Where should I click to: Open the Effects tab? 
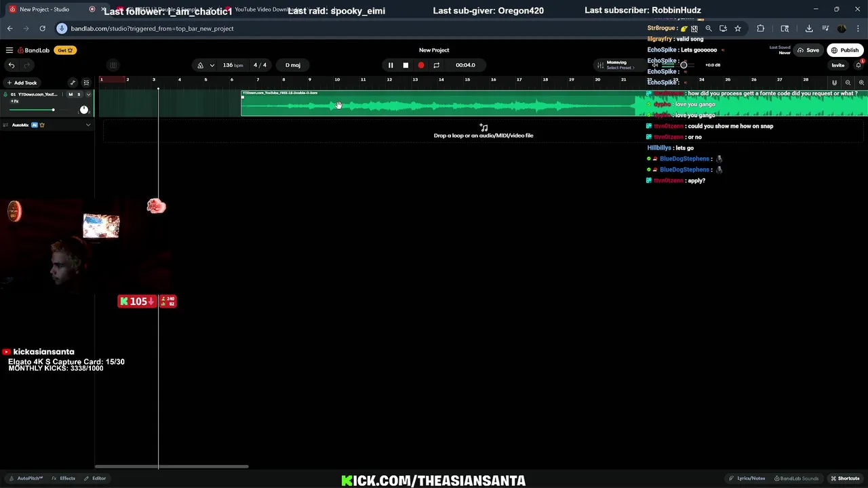tap(64, 479)
